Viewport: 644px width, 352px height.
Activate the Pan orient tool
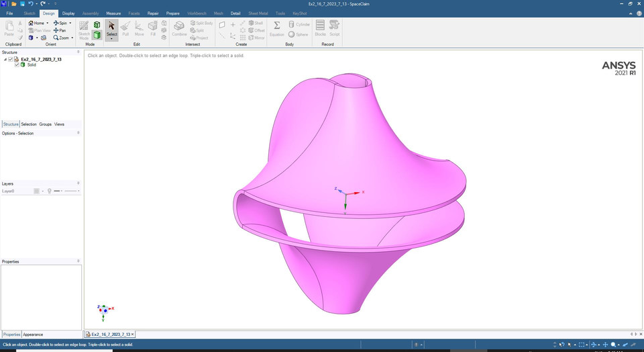click(60, 30)
